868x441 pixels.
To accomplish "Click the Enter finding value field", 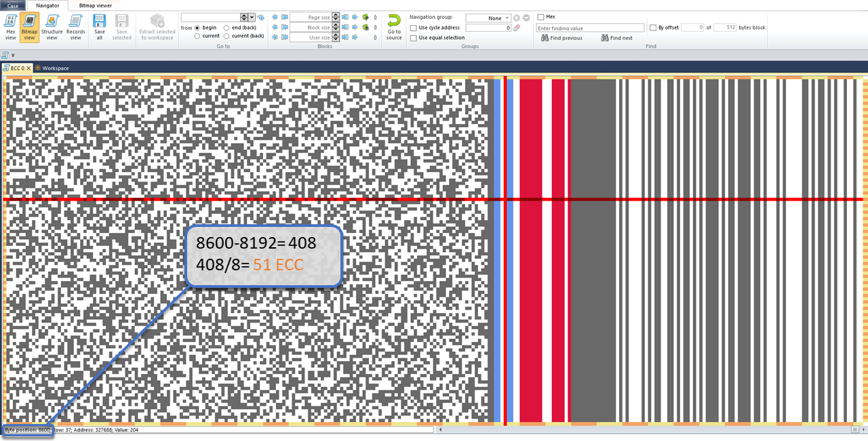I will point(589,28).
